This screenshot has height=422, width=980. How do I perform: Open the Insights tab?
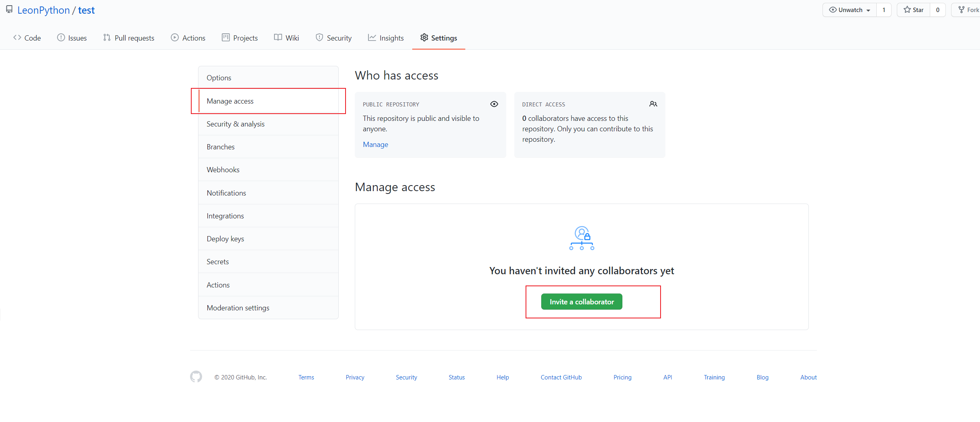386,38
